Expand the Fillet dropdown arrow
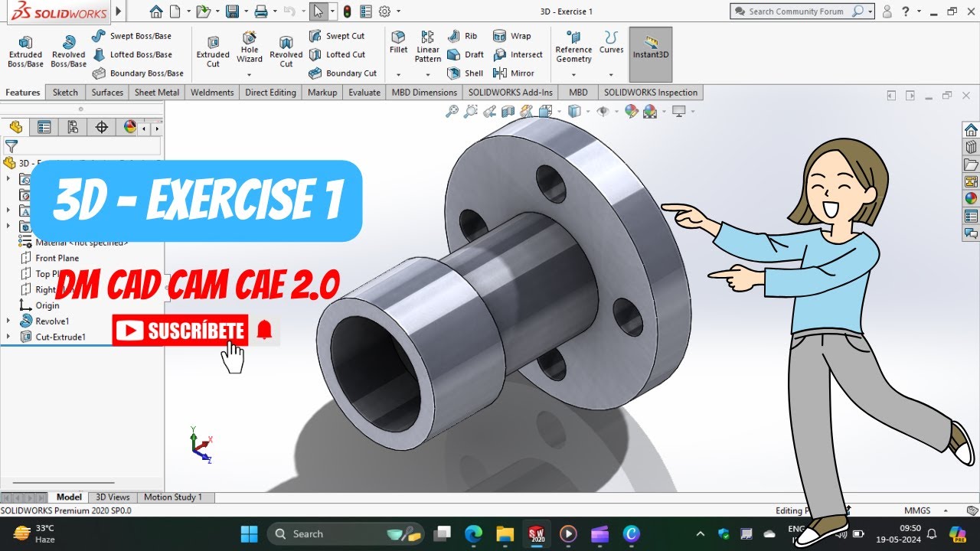The height and width of the screenshot is (551, 980). tap(398, 74)
